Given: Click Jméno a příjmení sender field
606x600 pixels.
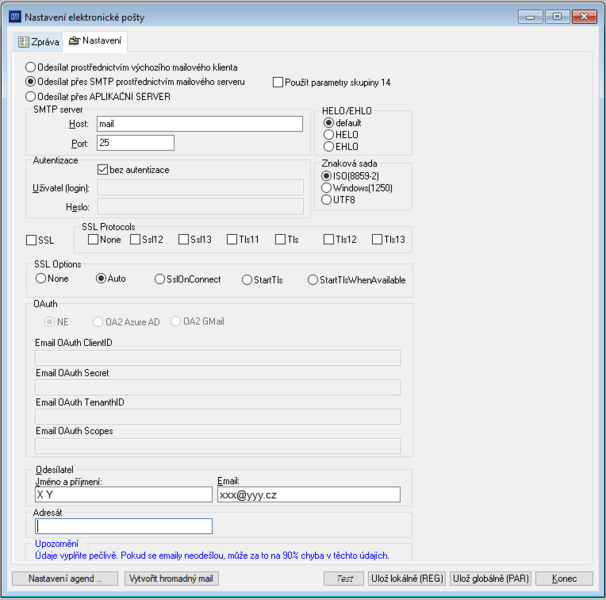Looking at the screenshot, I should click(124, 494).
